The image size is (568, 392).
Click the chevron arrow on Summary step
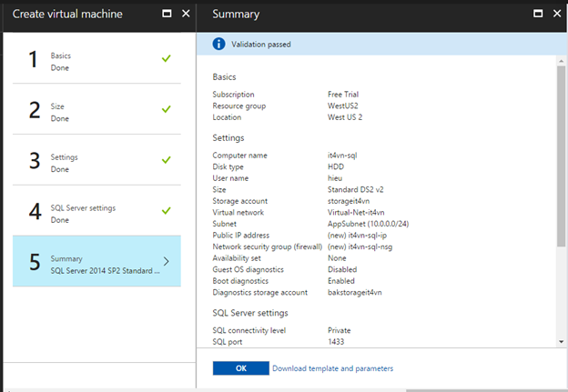pyautogui.click(x=166, y=262)
